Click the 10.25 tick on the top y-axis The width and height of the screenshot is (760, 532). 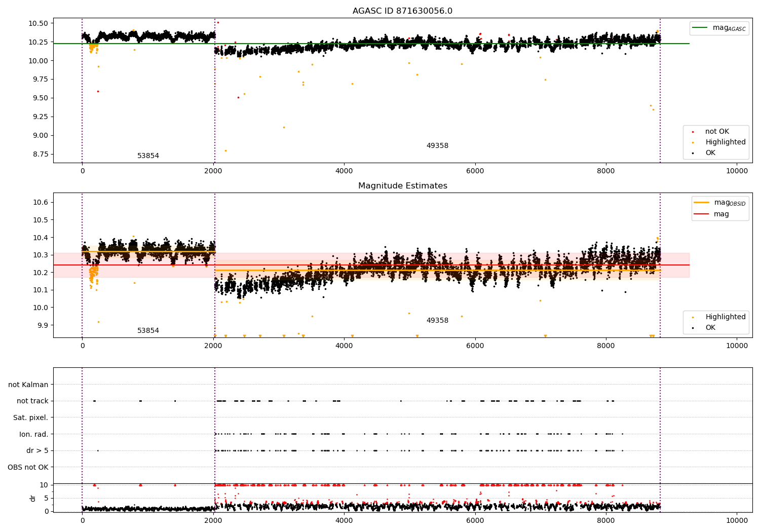coord(37,42)
